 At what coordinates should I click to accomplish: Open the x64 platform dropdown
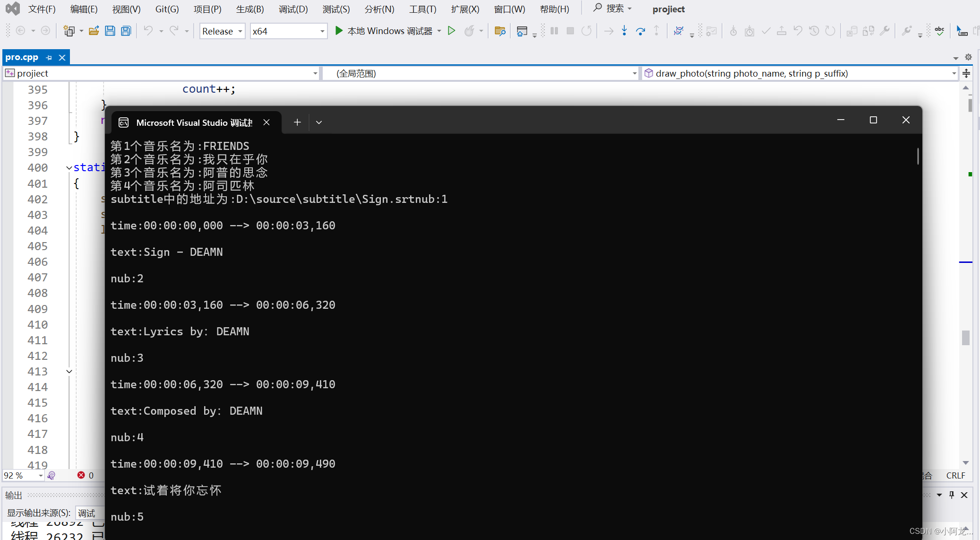tap(289, 31)
